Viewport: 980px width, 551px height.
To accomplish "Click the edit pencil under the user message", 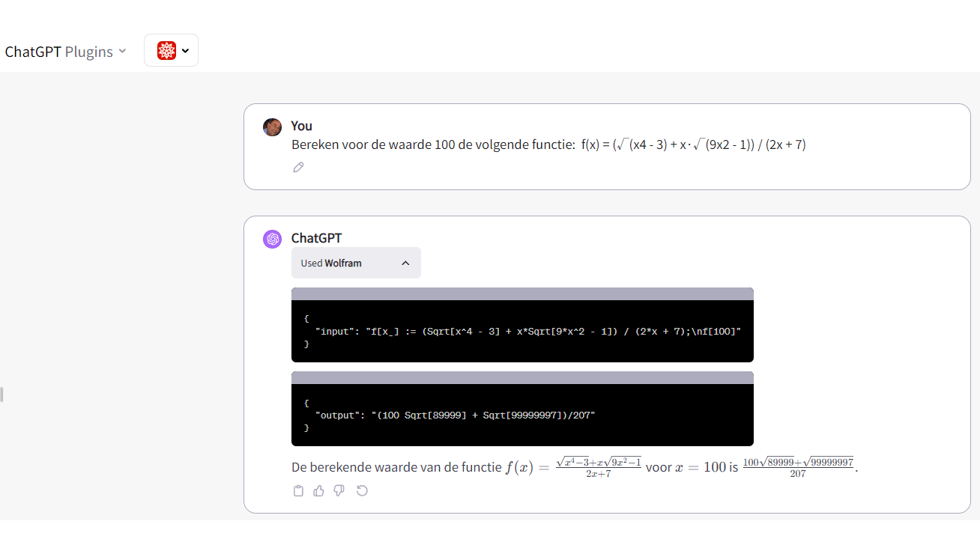I will tap(298, 168).
